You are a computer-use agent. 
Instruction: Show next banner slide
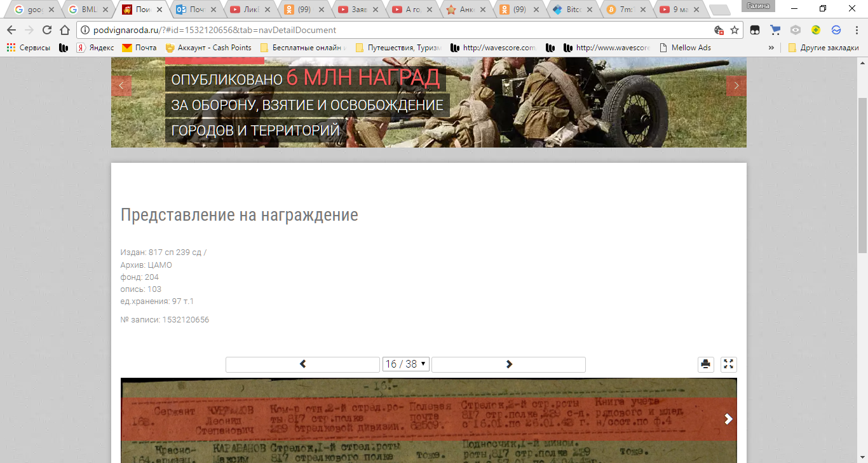pos(736,86)
